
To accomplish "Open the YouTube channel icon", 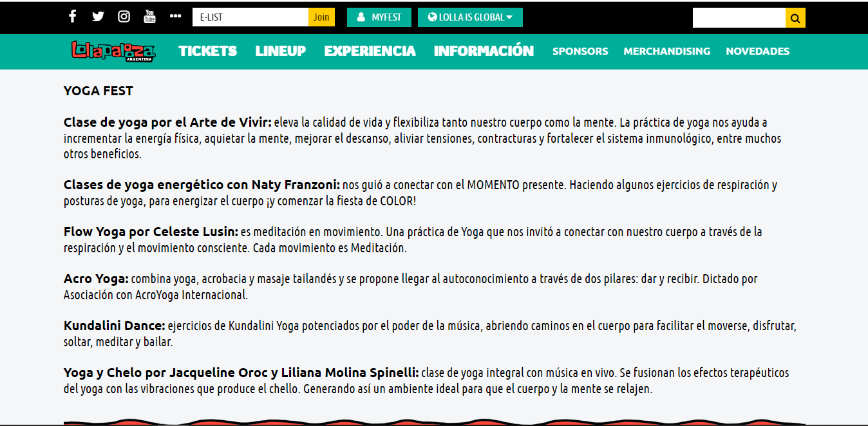I will click(149, 17).
